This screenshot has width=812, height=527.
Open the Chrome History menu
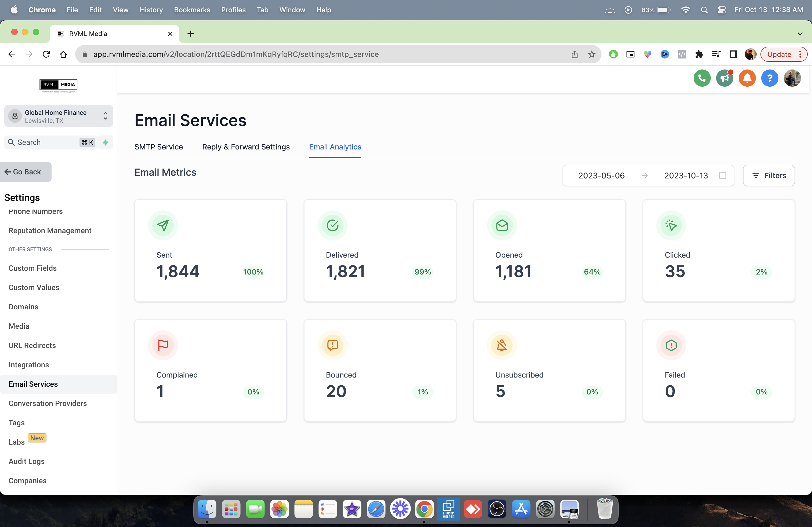[151, 10]
